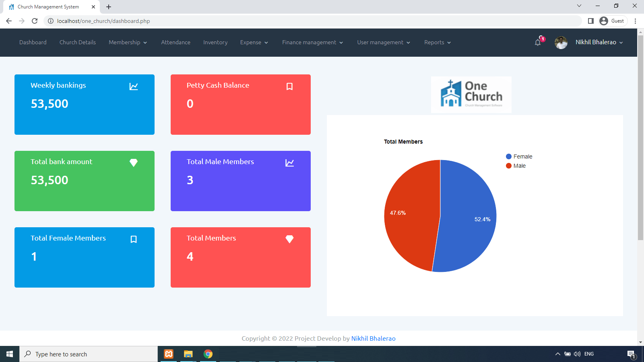Open the Finance management dropdown
Viewport: 644px width, 362px height.
pyautogui.click(x=312, y=42)
